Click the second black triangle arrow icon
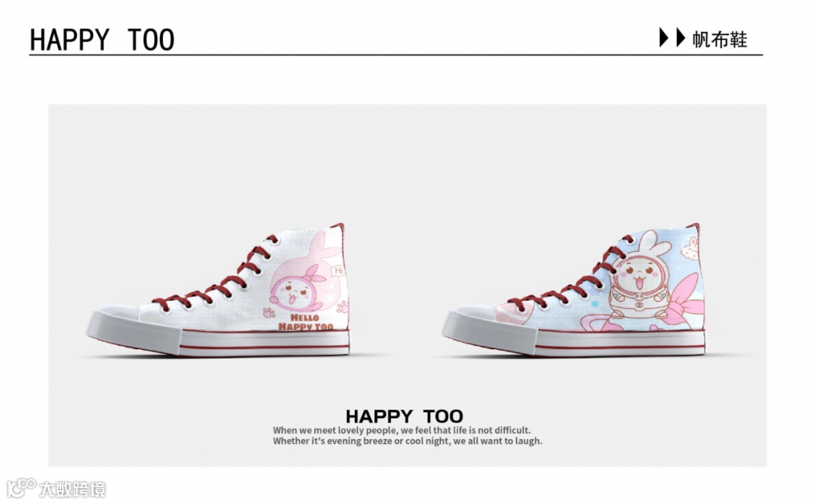The width and height of the screenshot is (815, 504). (x=681, y=38)
